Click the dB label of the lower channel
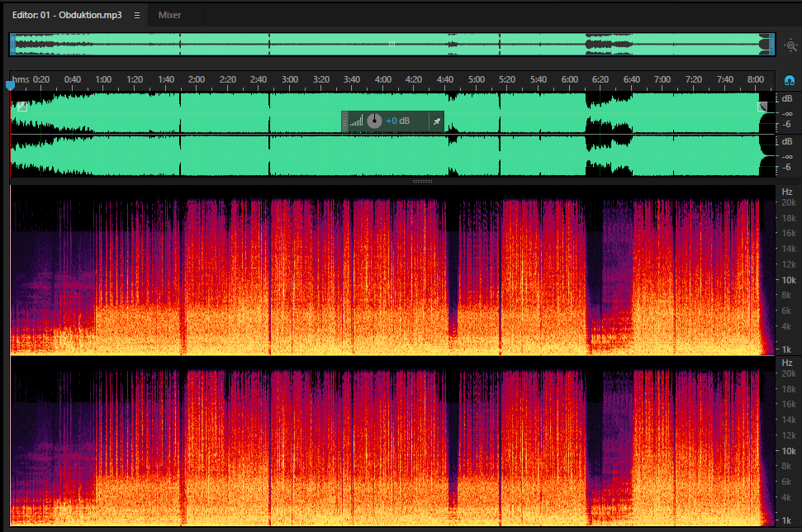This screenshot has width=802, height=532. [786, 141]
